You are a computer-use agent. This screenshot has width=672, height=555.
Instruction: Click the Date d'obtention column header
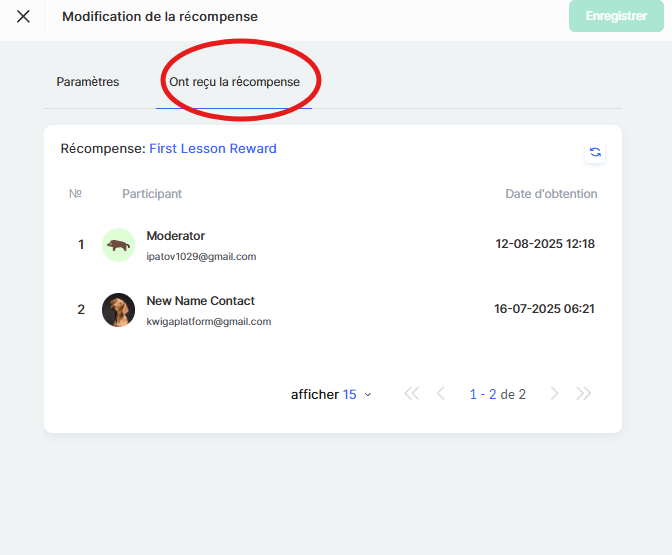551,194
